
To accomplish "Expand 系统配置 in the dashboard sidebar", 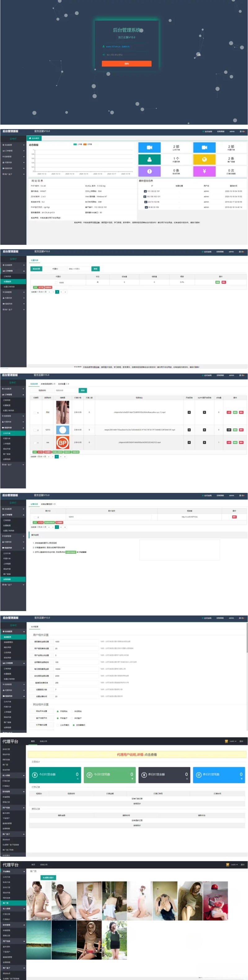I will [13, 145].
